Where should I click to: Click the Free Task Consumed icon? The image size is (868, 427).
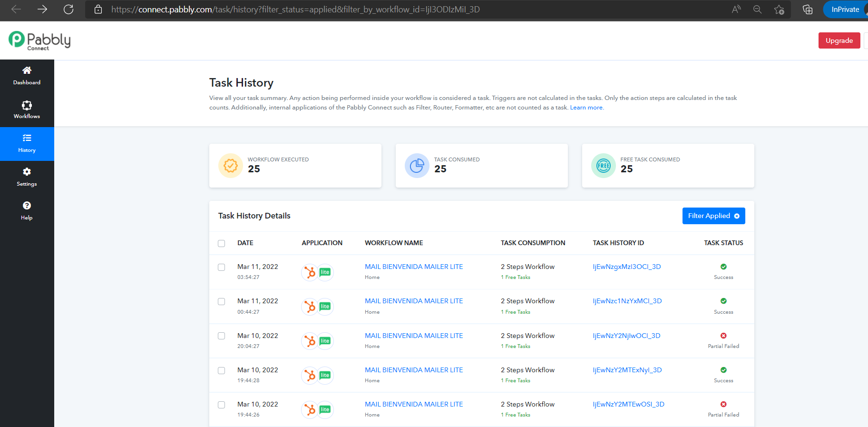point(604,166)
